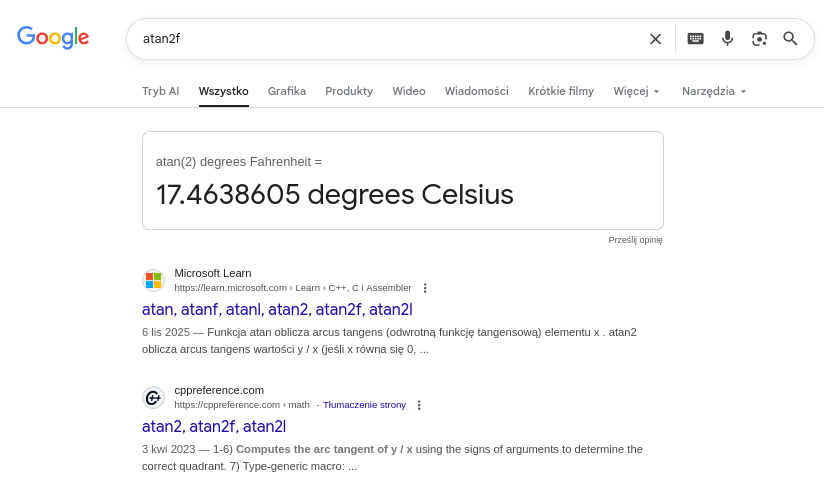Click the cppreference.com favicon
Screen dimensions: 824x484
(x=153, y=397)
